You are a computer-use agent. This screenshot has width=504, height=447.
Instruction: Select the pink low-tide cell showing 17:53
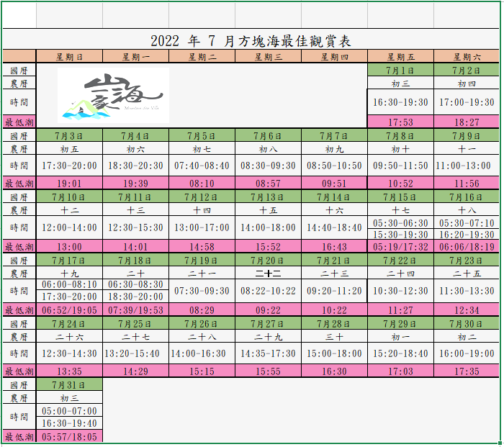[400, 122]
